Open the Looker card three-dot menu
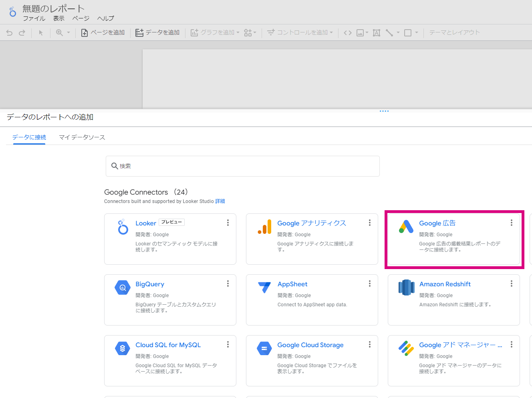 (x=228, y=223)
